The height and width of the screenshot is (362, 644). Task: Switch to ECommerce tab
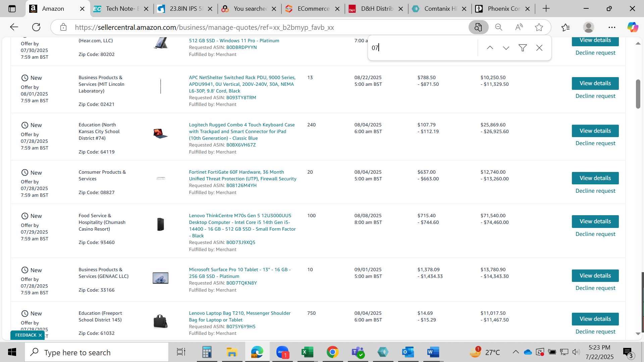313,9
